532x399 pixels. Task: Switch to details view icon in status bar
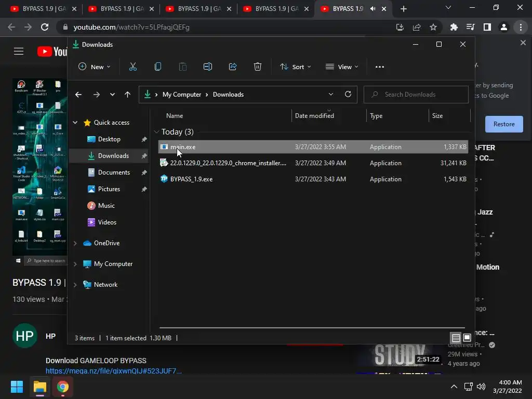point(456,338)
